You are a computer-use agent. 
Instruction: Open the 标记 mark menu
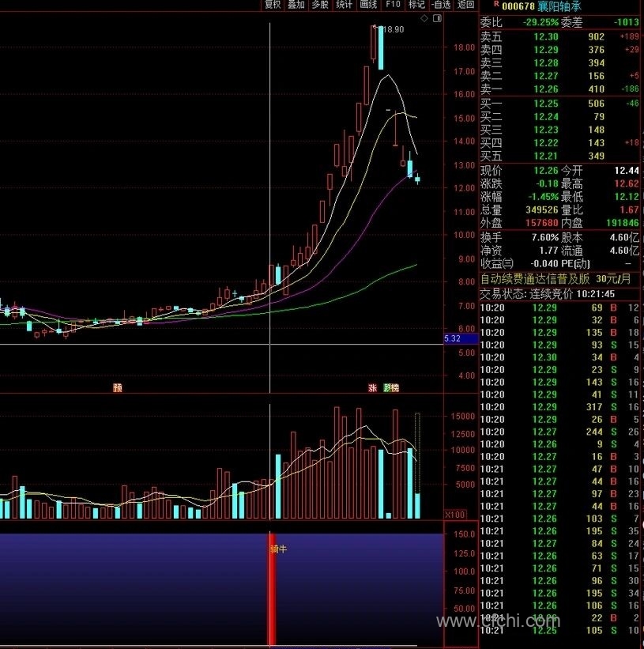coord(416,5)
